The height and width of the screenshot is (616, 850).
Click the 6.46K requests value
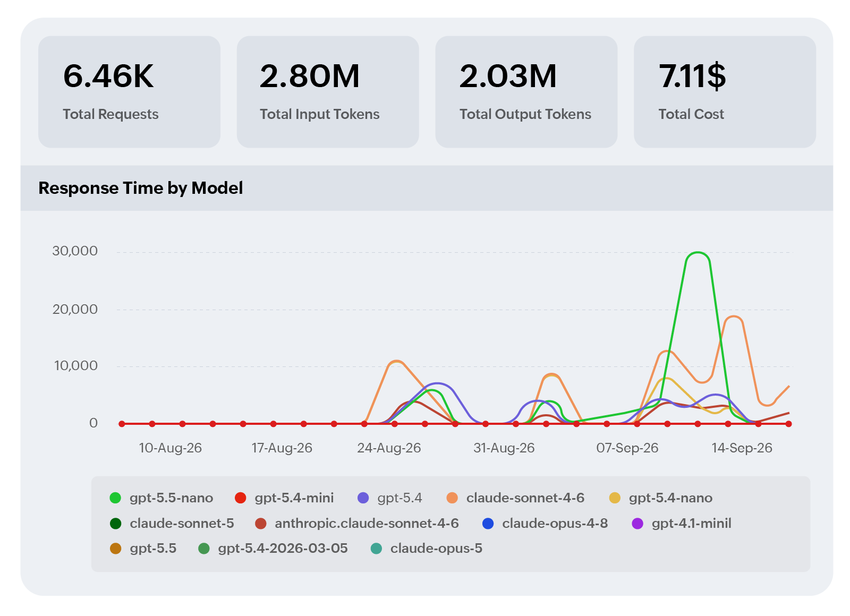coord(108,76)
